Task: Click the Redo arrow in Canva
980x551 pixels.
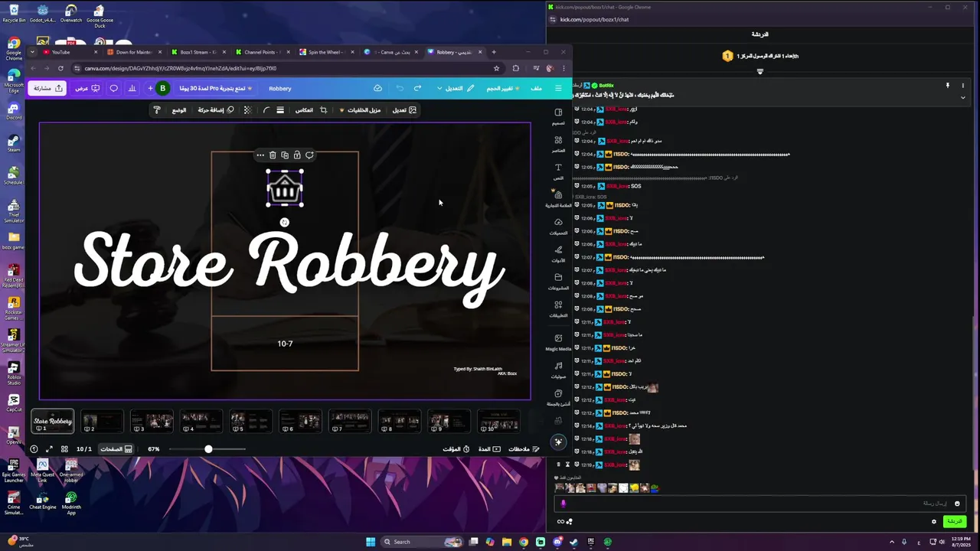Action: pyautogui.click(x=417, y=88)
